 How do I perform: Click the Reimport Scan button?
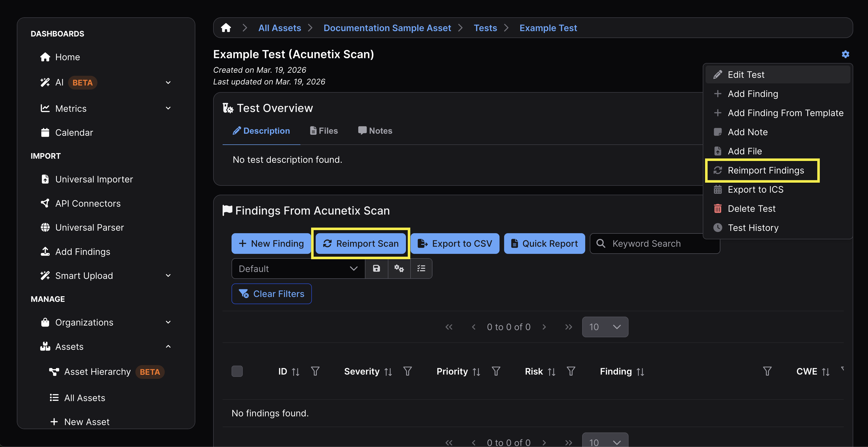click(361, 243)
